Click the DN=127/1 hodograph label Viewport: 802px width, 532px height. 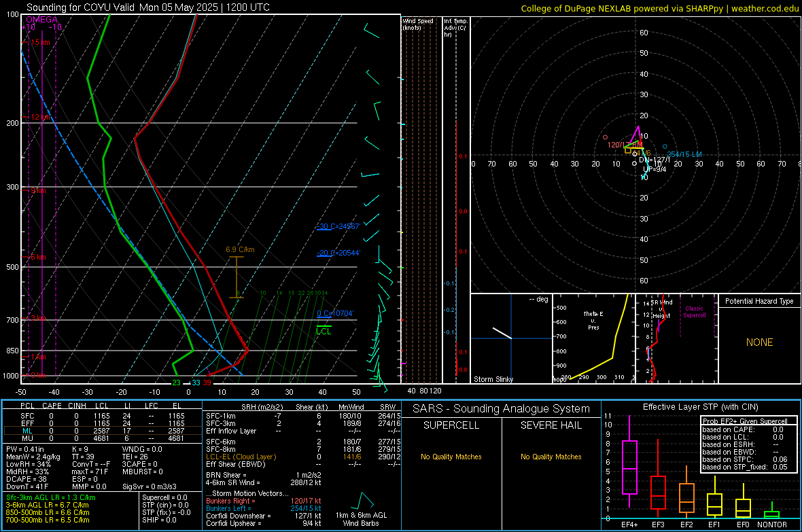click(x=655, y=160)
